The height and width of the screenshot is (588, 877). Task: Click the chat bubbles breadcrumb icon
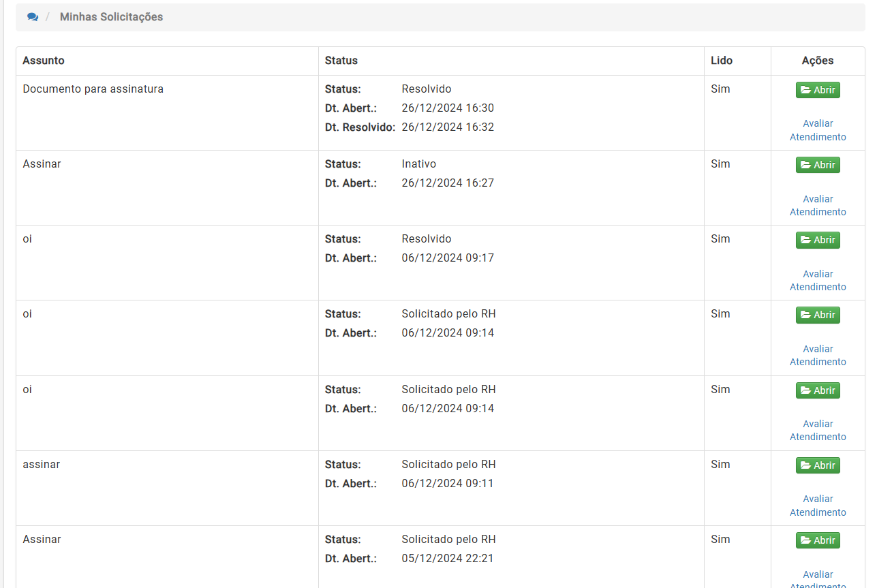33,17
